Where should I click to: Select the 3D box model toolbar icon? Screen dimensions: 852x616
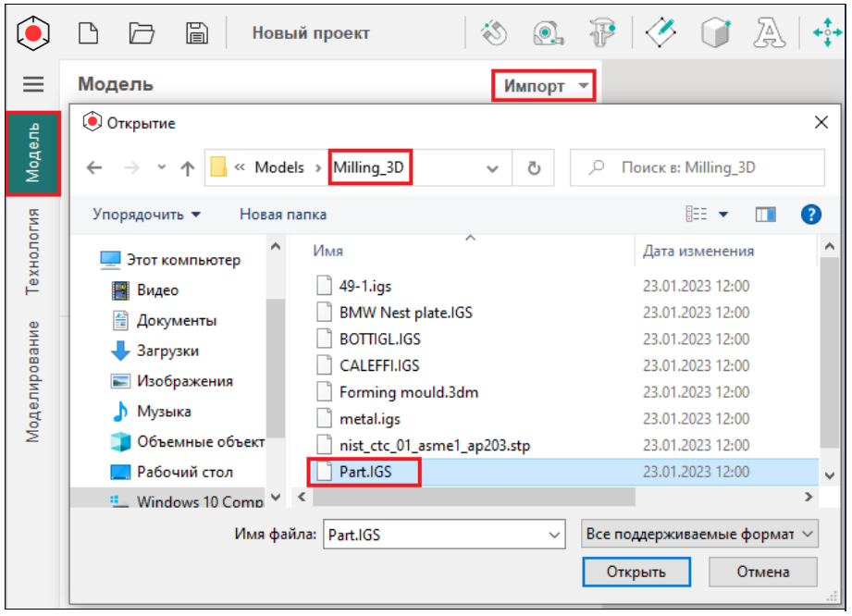(714, 33)
